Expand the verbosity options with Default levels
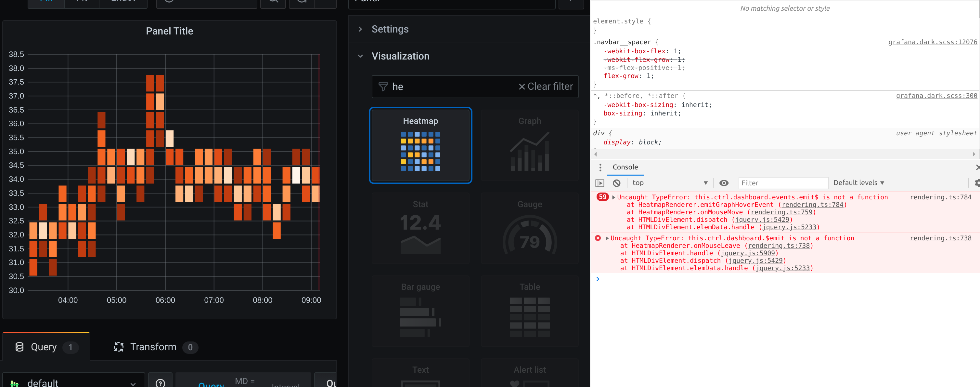This screenshot has height=387, width=980. (x=859, y=183)
